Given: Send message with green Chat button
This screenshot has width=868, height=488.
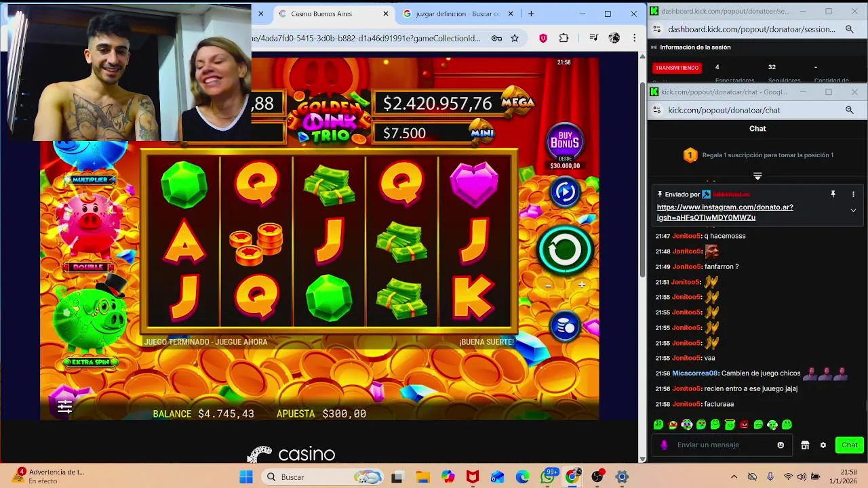Looking at the screenshot, I should click(x=850, y=445).
